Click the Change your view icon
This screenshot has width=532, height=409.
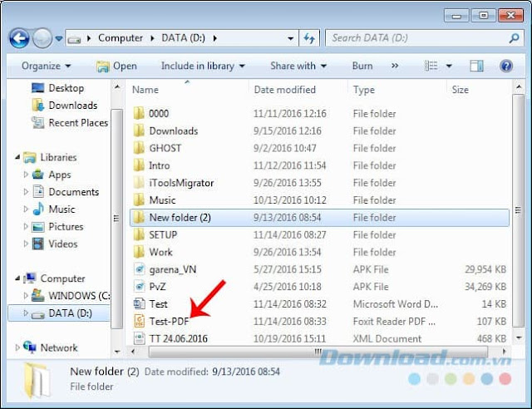click(x=431, y=66)
